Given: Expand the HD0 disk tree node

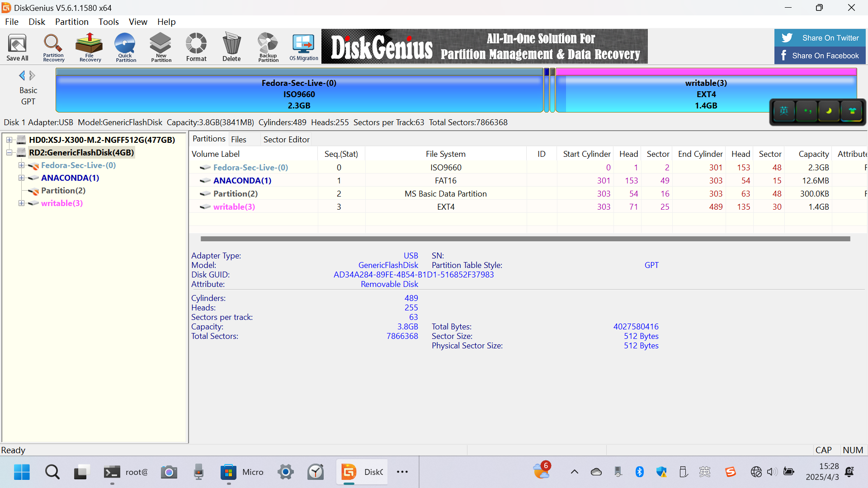Looking at the screenshot, I should (9, 140).
